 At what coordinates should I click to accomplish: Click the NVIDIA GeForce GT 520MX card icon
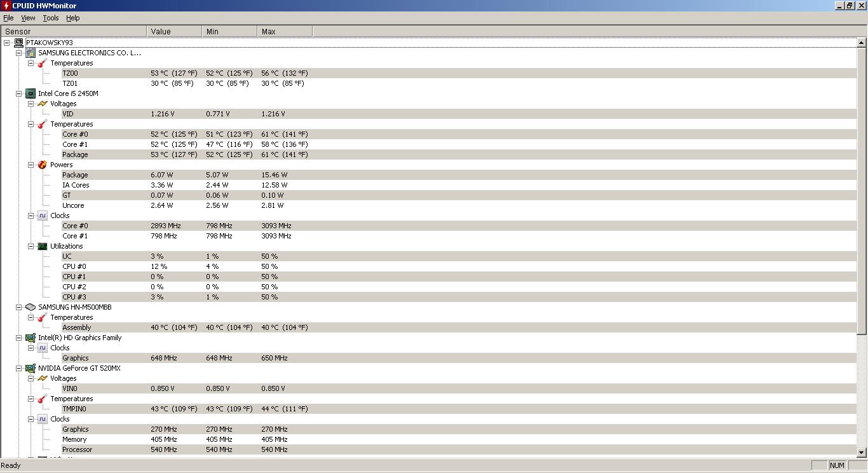31,368
